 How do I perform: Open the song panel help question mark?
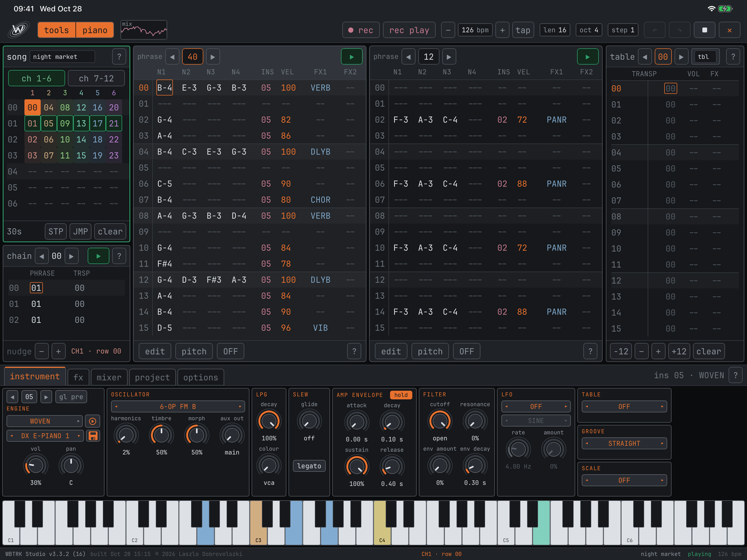pyautogui.click(x=119, y=57)
